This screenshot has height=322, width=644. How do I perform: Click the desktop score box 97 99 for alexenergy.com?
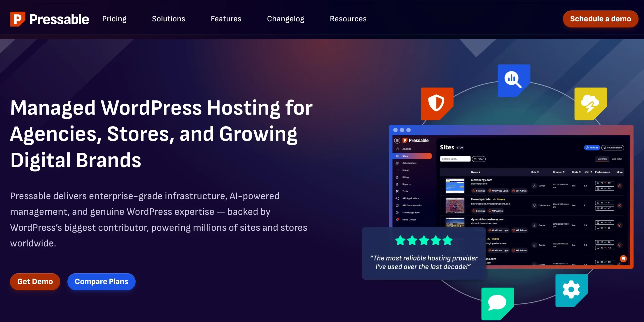tap(605, 188)
